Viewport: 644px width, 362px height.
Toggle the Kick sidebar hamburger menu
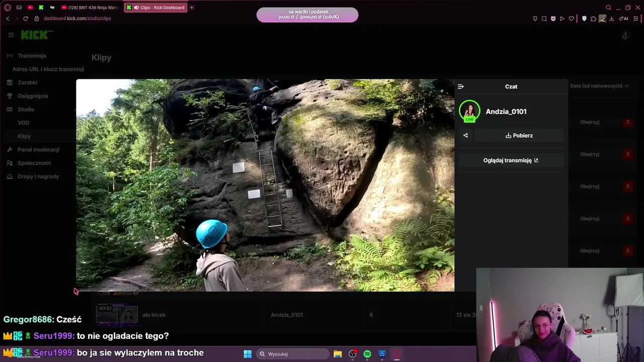pyautogui.click(x=11, y=35)
